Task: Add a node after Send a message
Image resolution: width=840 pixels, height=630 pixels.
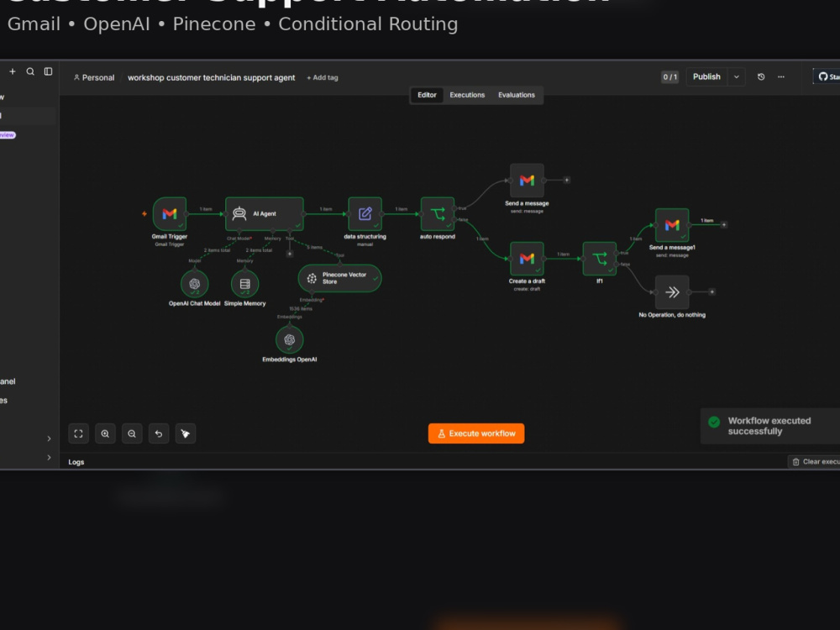Action: point(567,180)
